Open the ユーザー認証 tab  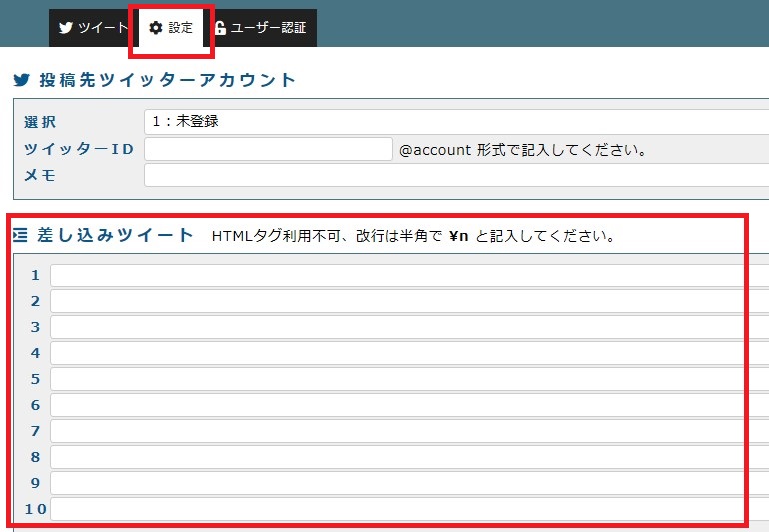tap(262, 28)
